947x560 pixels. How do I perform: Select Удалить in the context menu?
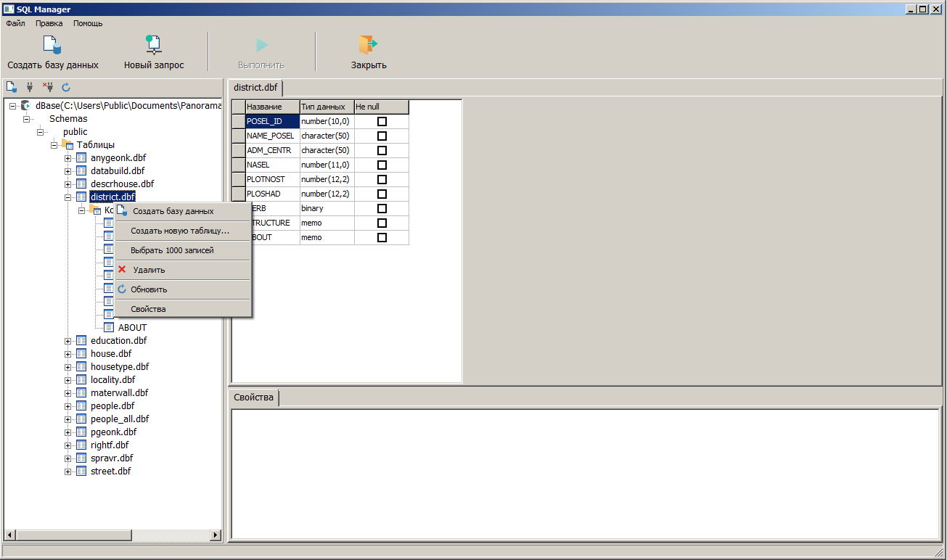pos(149,270)
